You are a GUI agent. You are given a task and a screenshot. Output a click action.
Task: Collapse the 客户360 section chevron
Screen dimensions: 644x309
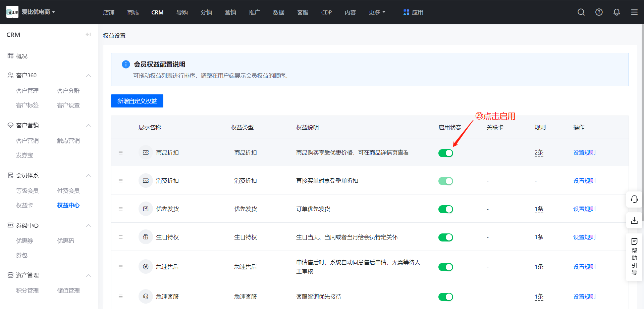89,76
